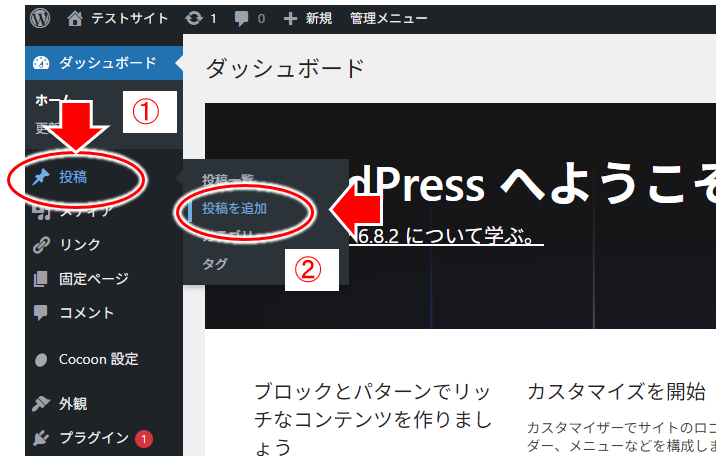Viewport: 716px width, 456px height.
Task: Choose タグ in the 投稿 submenu
Action: 215,263
